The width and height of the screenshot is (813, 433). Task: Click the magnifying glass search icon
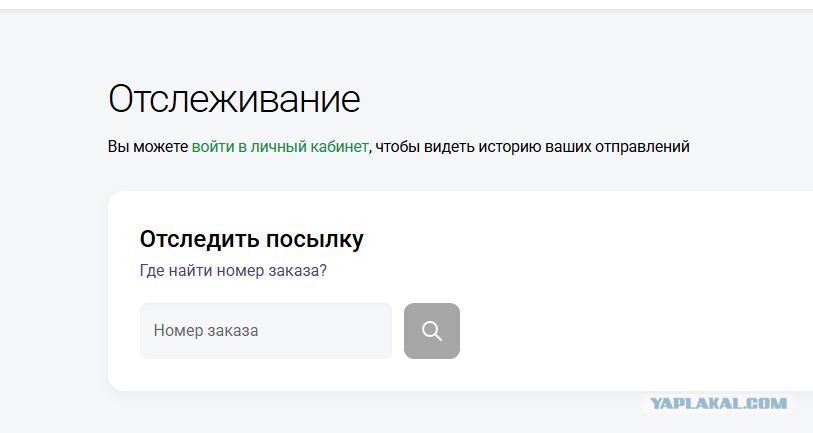[432, 331]
